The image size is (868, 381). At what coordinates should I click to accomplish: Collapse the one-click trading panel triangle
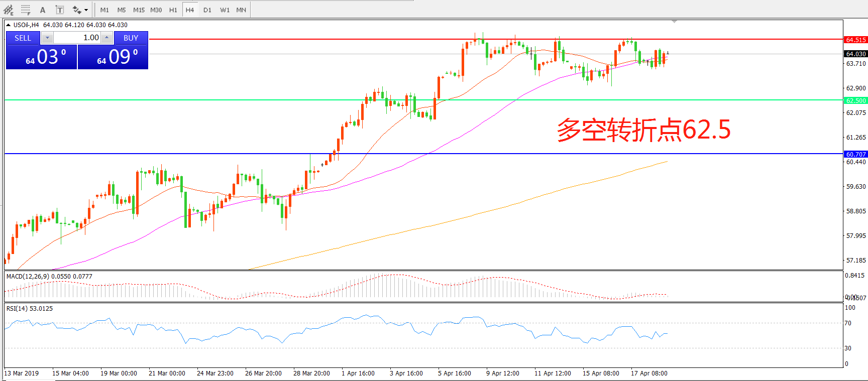click(9, 25)
